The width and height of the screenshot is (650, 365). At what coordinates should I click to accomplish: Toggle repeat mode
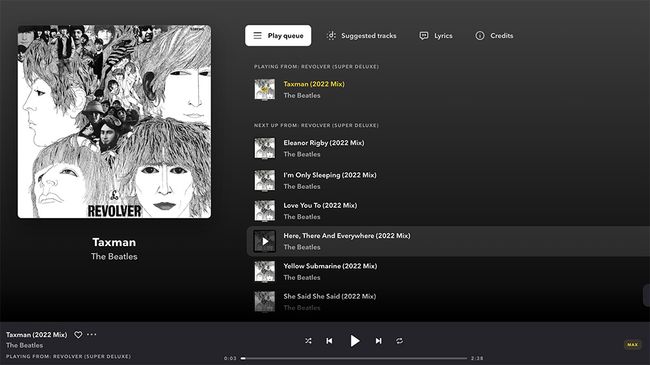click(x=399, y=341)
